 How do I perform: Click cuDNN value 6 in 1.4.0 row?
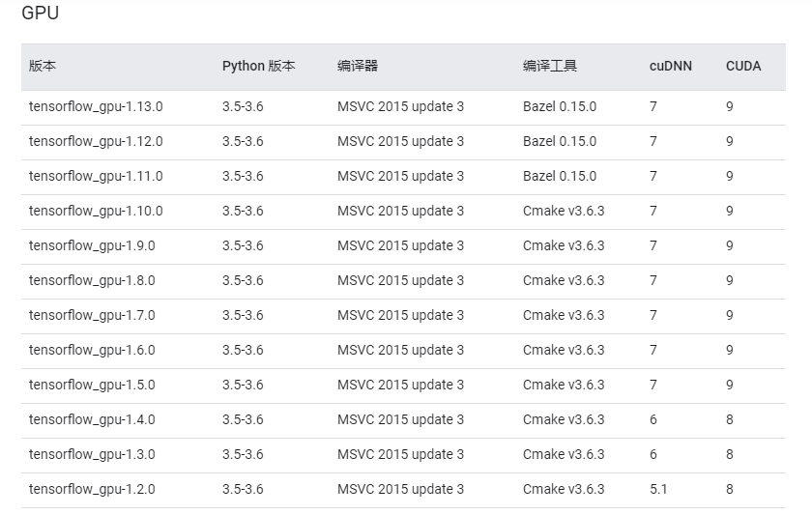click(x=653, y=419)
